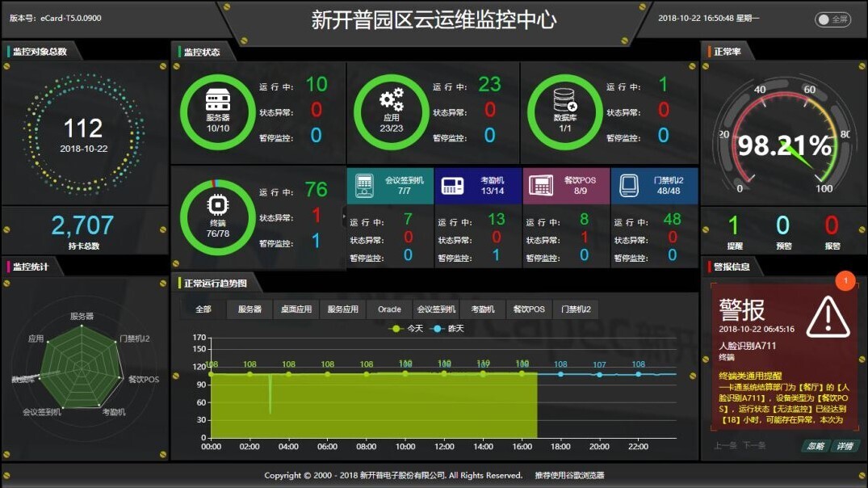Click the 详情 details button

click(844, 446)
